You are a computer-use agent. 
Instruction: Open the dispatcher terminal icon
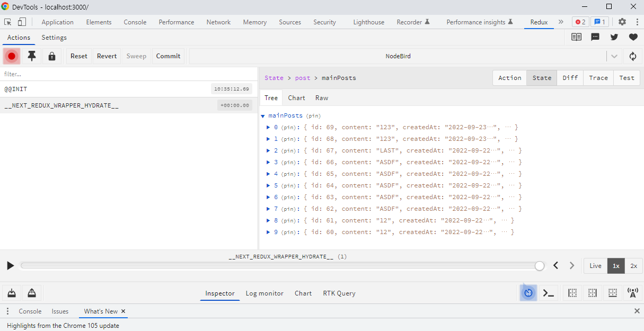549,293
